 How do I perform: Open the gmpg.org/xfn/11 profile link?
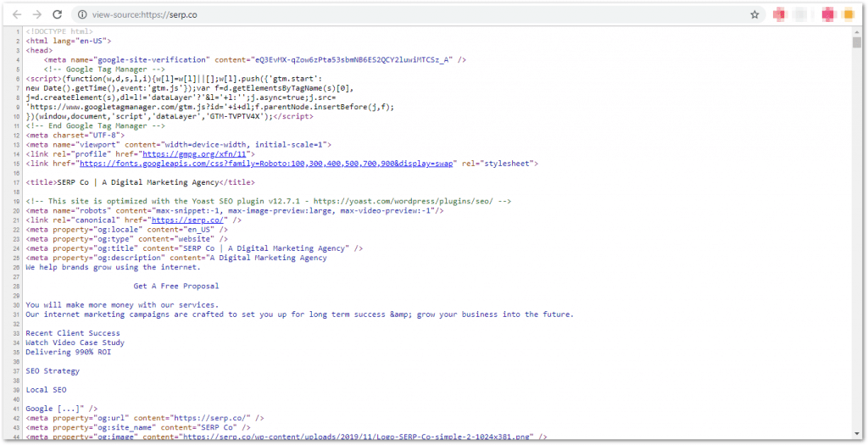pyautogui.click(x=196, y=154)
